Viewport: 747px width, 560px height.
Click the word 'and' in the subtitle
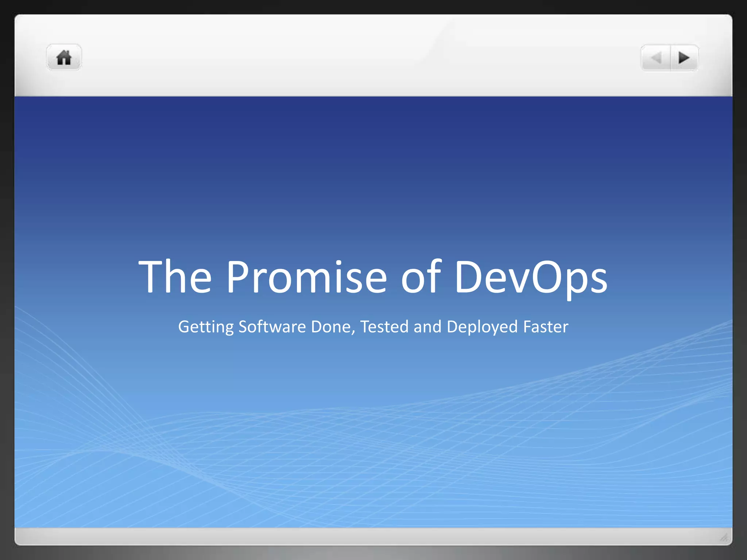(x=427, y=327)
